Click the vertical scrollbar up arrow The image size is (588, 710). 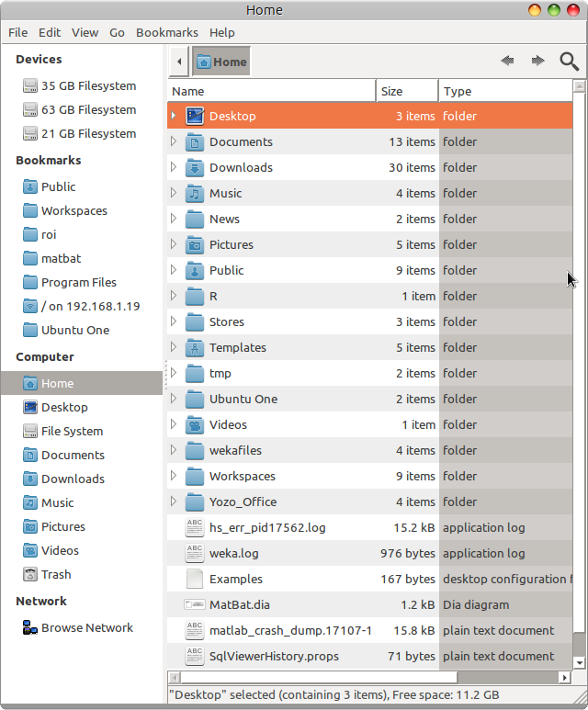pos(579,86)
